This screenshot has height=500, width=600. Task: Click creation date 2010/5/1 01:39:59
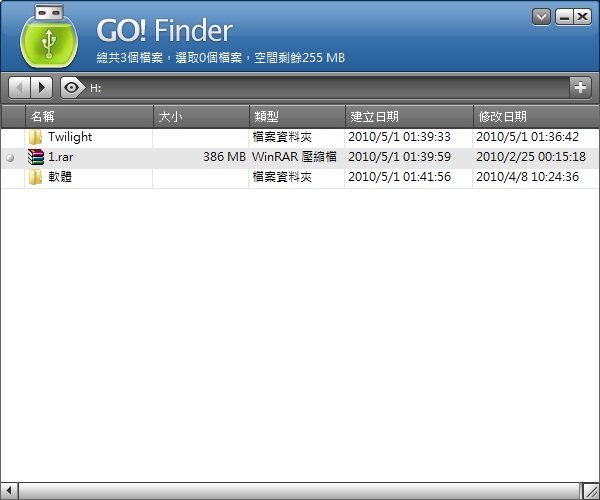point(399,157)
